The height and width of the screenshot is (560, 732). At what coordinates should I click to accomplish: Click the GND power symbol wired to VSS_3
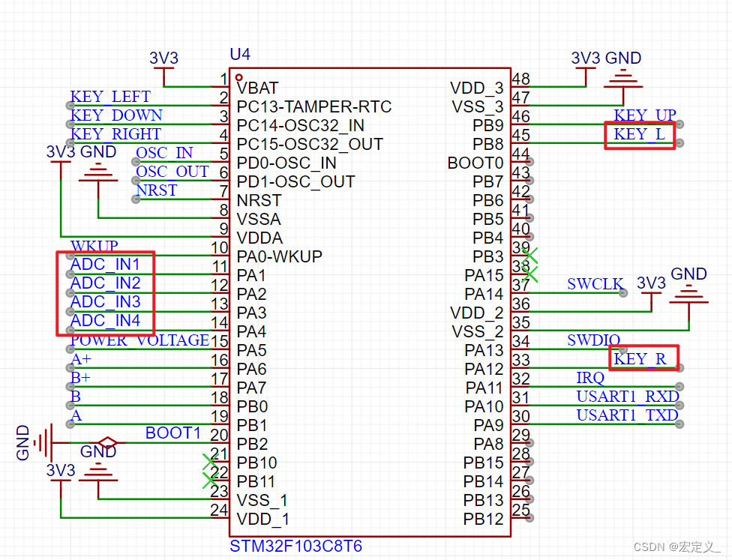coord(623,78)
